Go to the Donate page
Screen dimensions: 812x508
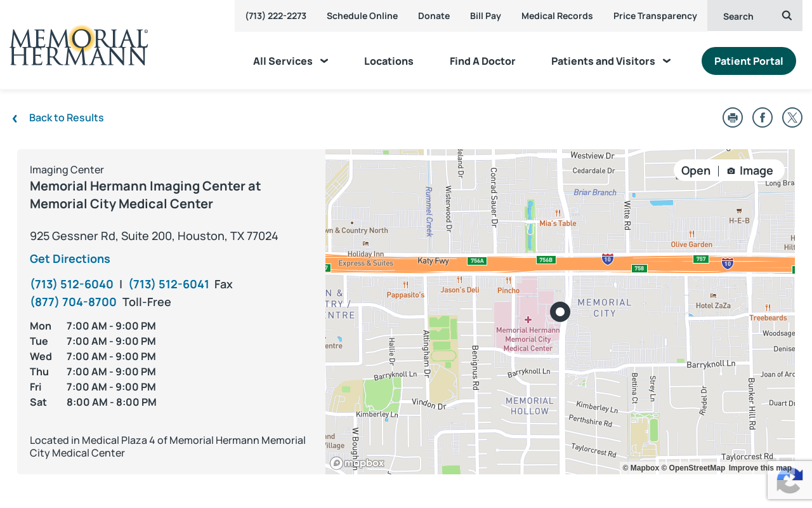[434, 16]
